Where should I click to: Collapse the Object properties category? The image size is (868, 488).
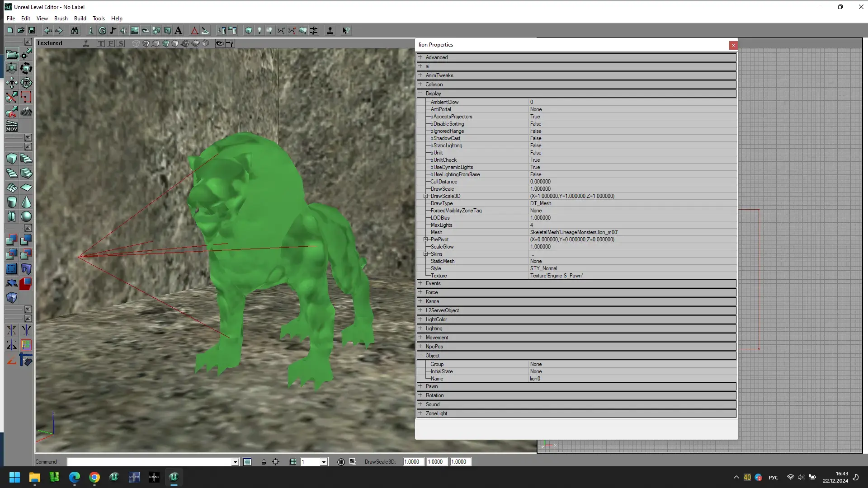(x=420, y=355)
